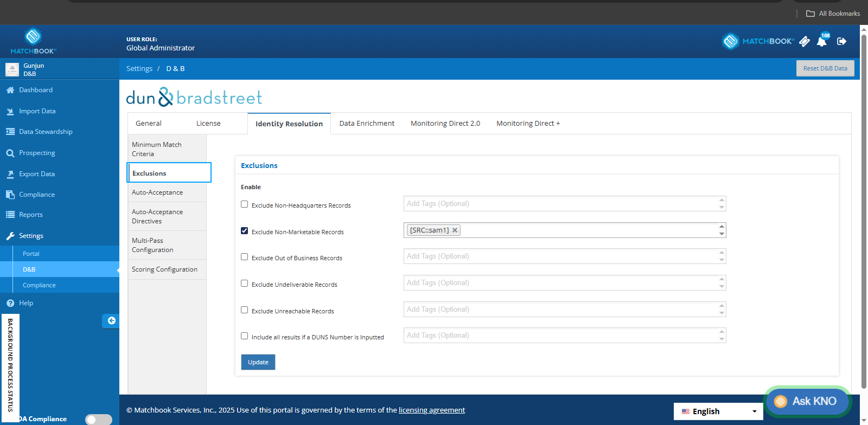Open the licensing agreement link

(x=432, y=410)
